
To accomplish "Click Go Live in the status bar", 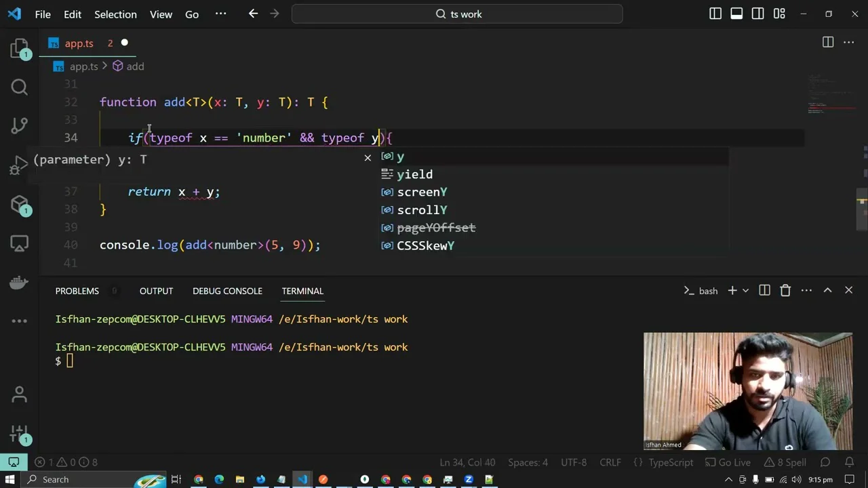I will pyautogui.click(x=728, y=462).
